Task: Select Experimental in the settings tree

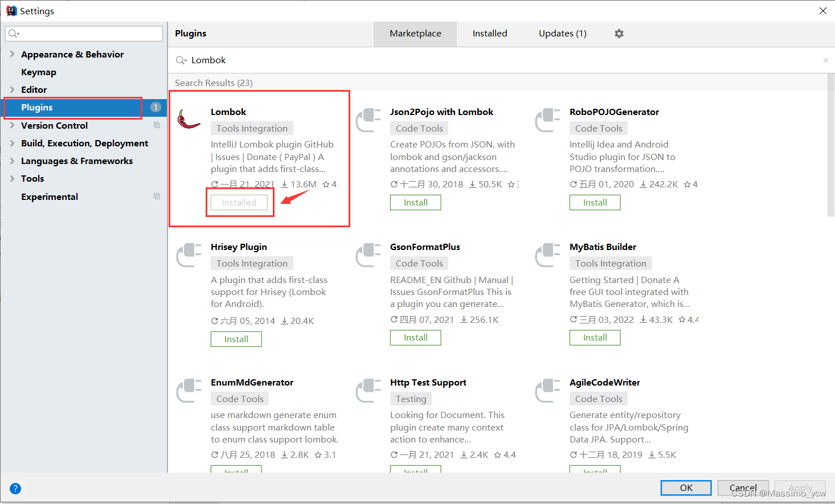Action: pos(50,196)
